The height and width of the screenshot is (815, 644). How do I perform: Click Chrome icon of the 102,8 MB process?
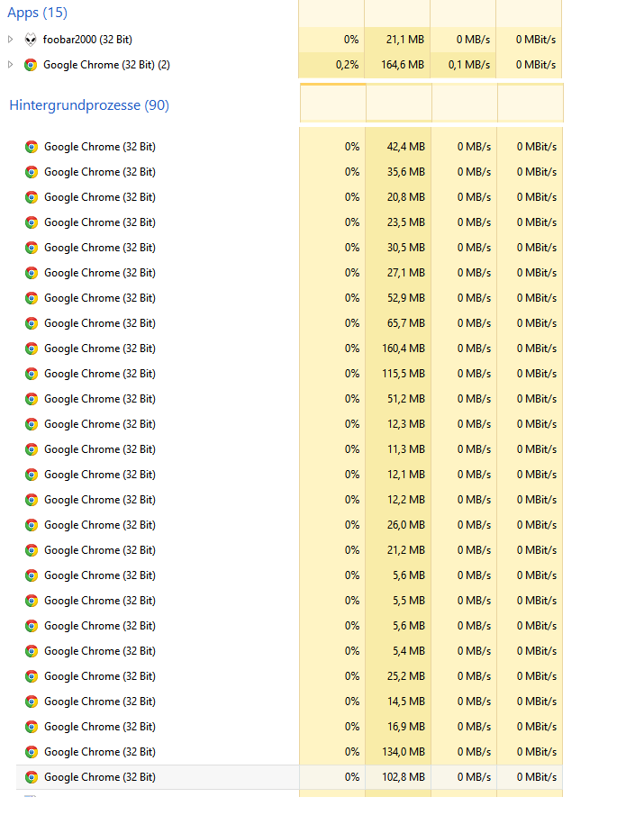[32, 777]
